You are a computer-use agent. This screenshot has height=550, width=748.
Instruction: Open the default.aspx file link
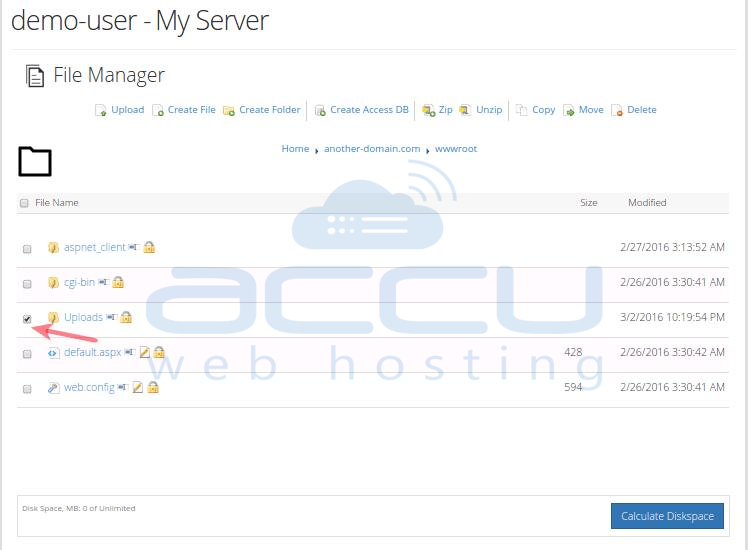click(x=93, y=352)
